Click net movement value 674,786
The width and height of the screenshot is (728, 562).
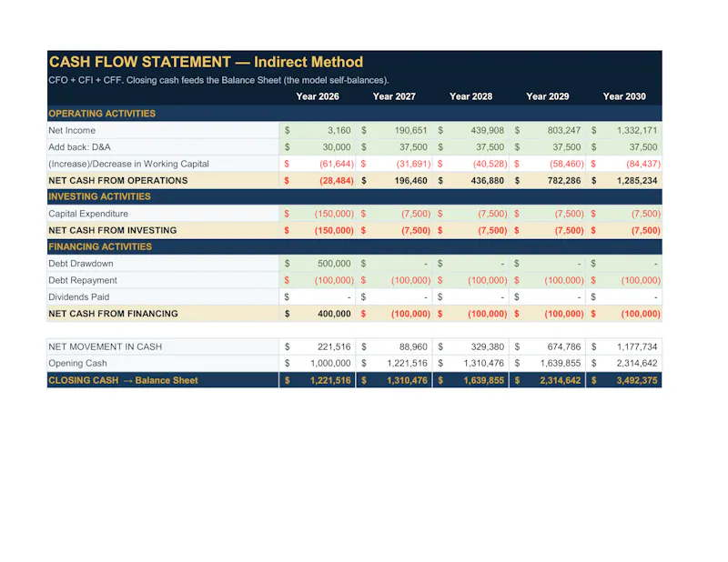coord(564,347)
